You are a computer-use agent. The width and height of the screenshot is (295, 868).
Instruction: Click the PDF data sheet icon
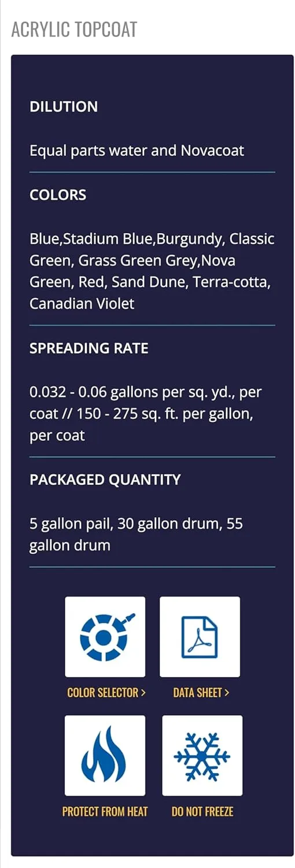pos(200,637)
